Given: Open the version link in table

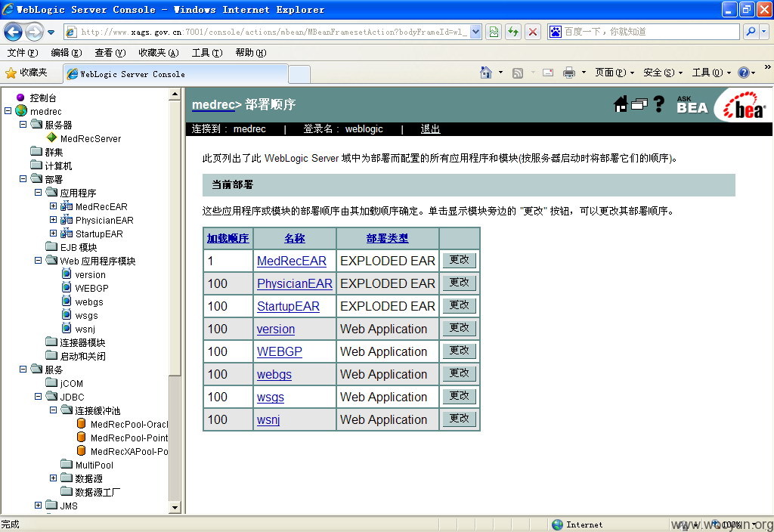Looking at the screenshot, I should click(x=275, y=329).
